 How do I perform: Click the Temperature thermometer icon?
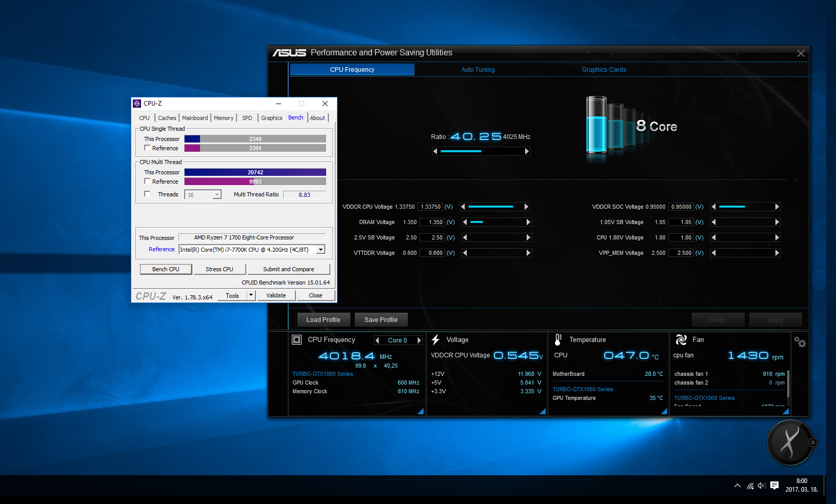coord(558,339)
